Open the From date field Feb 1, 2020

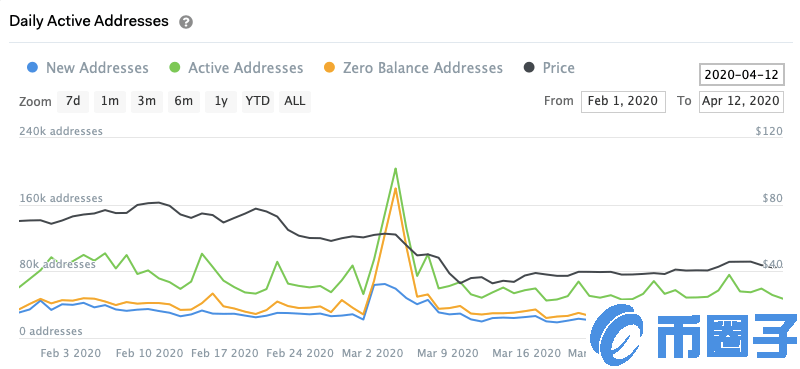pyautogui.click(x=623, y=101)
